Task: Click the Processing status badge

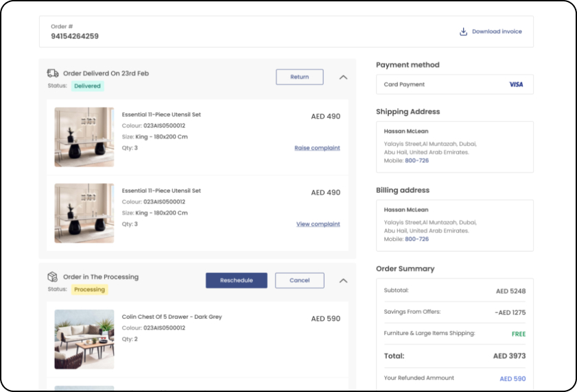Action: point(89,289)
